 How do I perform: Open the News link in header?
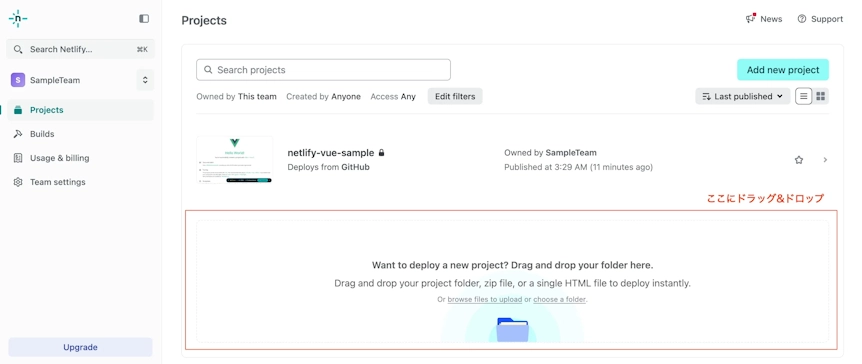pyautogui.click(x=764, y=19)
